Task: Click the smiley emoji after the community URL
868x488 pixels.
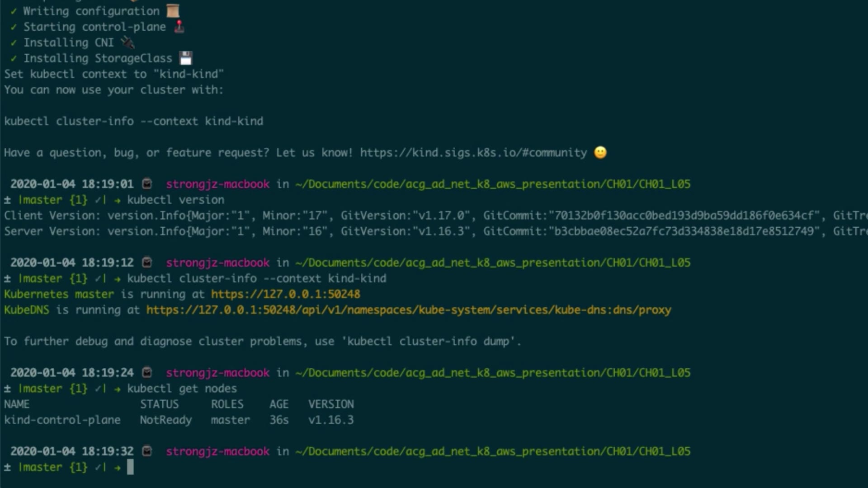Action: coord(600,153)
